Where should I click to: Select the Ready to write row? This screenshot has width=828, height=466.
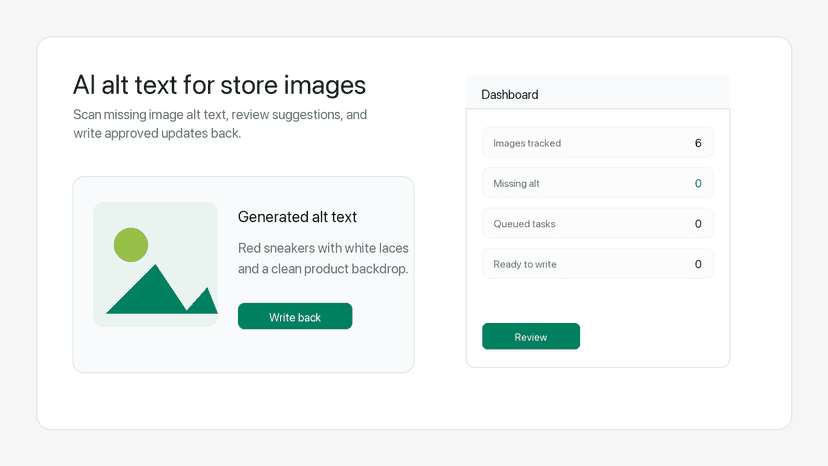coord(597,264)
